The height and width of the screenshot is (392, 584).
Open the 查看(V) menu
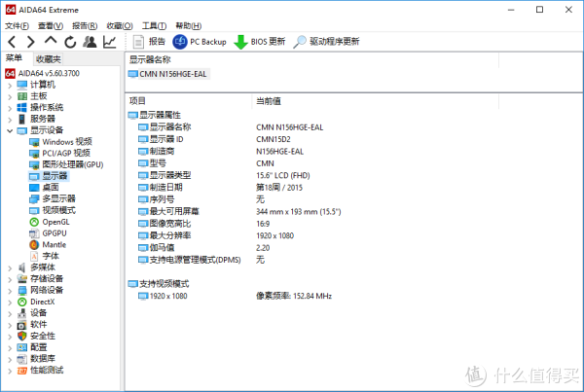pyautogui.click(x=51, y=25)
